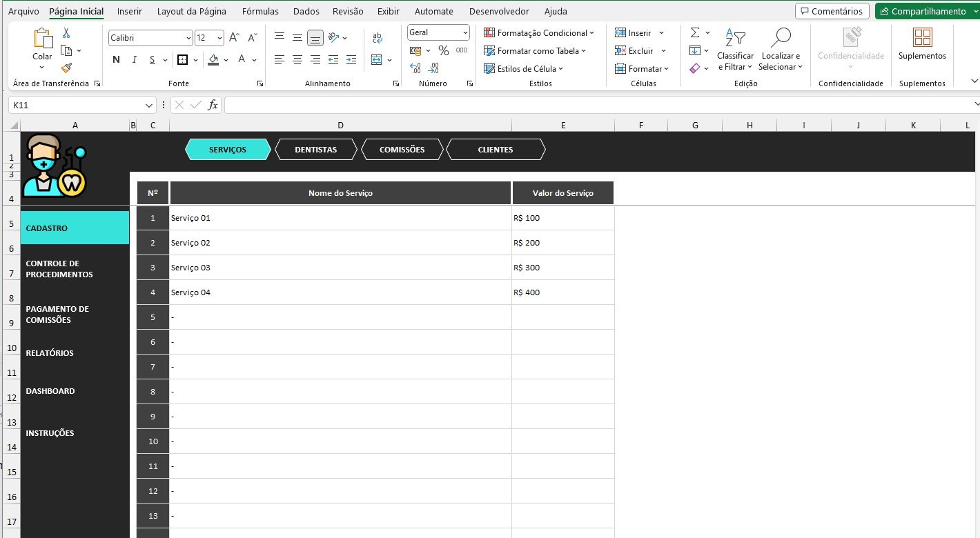Click the Cut scissors icon
The image size is (980, 538).
click(x=66, y=32)
